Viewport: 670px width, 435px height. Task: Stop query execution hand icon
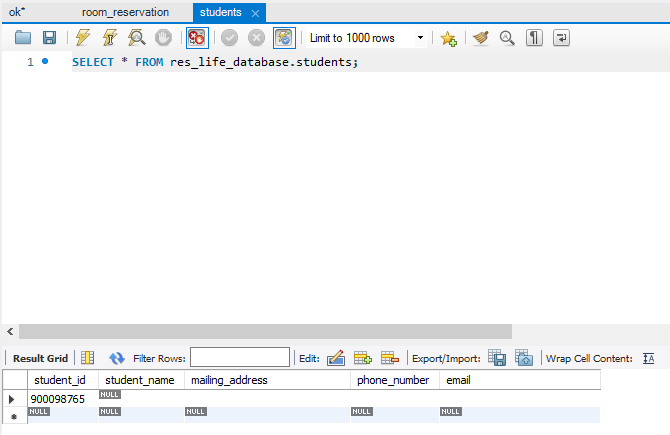(x=163, y=38)
